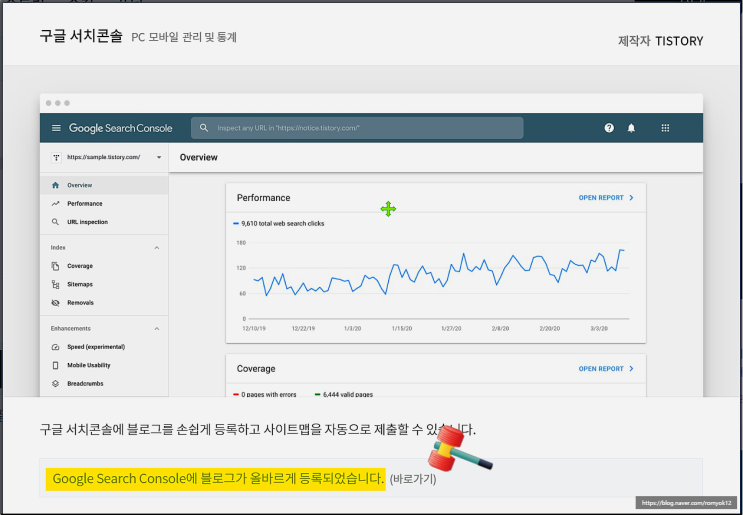This screenshot has width=743, height=515.
Task: Click the Performance trend icon in sidebar
Action: [55, 204]
